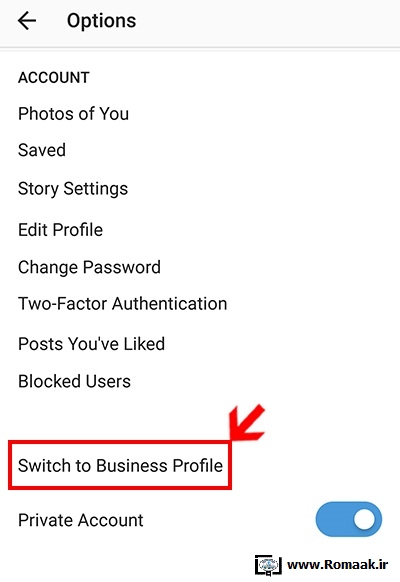Visit the www.Romaak.ir link
This screenshot has height=582, width=400.
click(x=337, y=565)
